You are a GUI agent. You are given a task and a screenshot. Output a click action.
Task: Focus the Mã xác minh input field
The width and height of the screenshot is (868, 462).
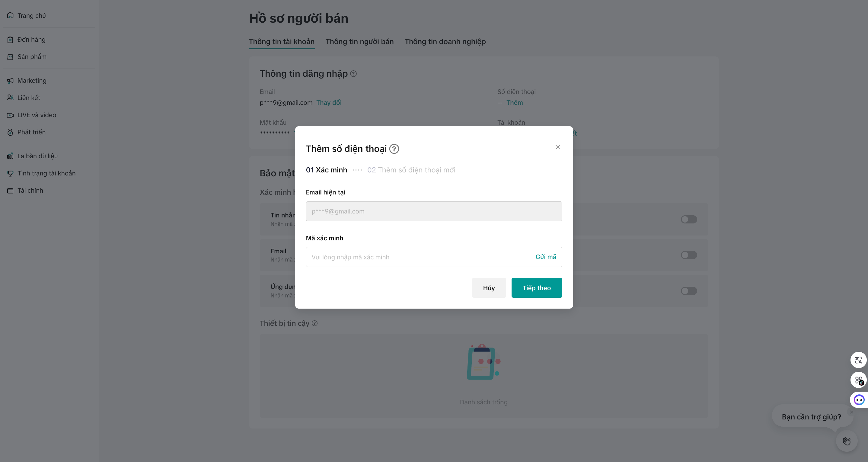418,257
